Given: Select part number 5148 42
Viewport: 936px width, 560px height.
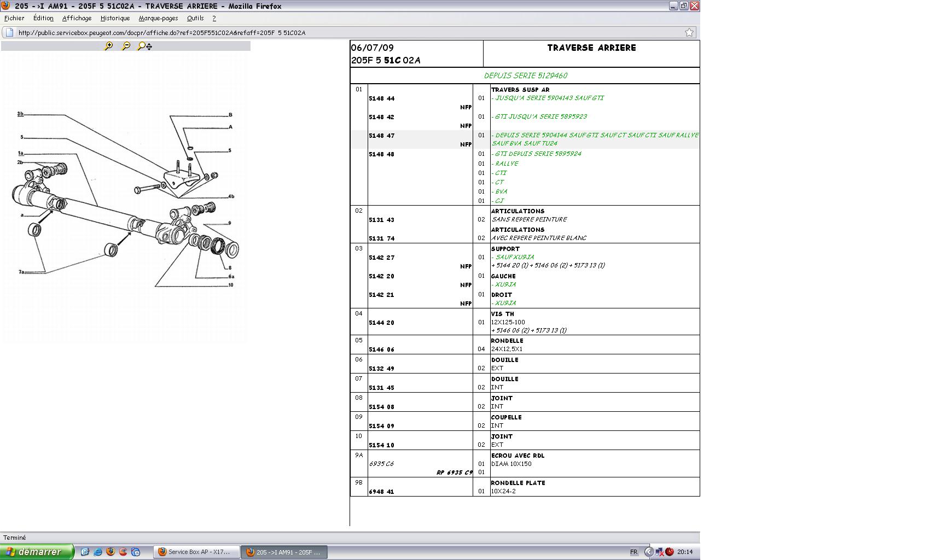Looking at the screenshot, I should click(381, 118).
